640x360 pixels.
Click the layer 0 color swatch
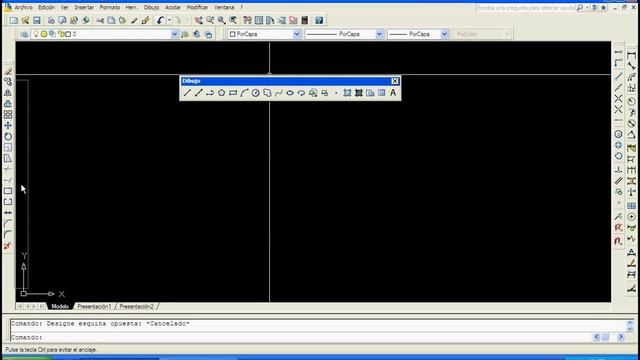point(68,34)
